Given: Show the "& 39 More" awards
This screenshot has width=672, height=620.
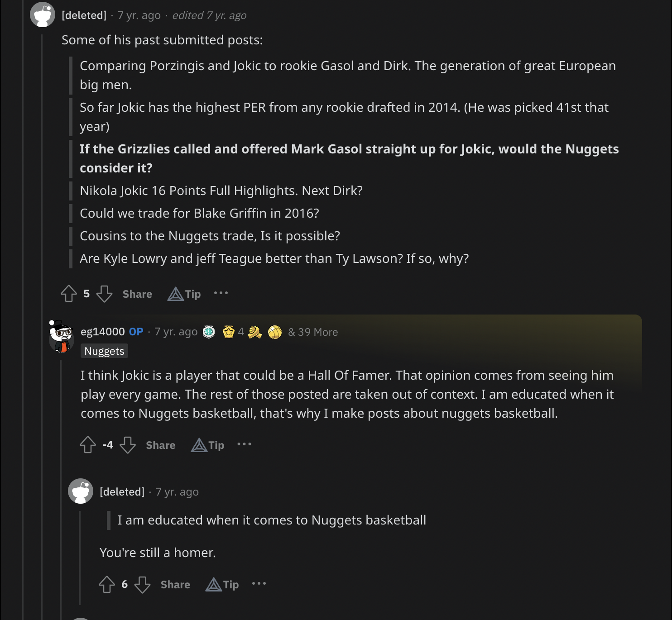Looking at the screenshot, I should pos(313,332).
